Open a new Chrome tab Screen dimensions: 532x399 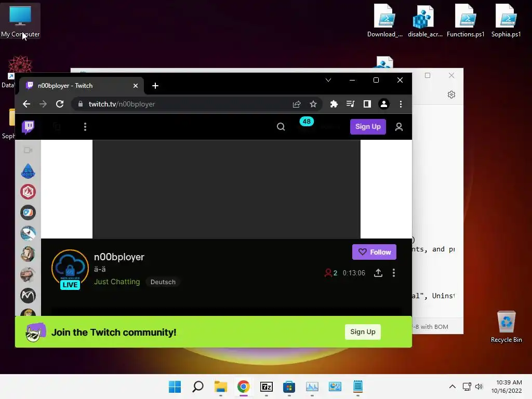click(155, 86)
